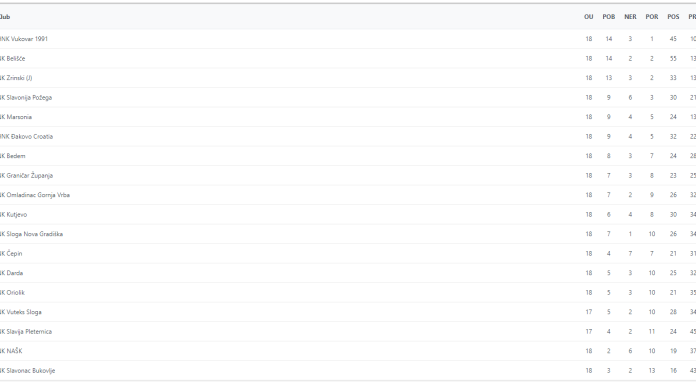
Task: Open the NK Čepin team link
Action: (x=11, y=254)
